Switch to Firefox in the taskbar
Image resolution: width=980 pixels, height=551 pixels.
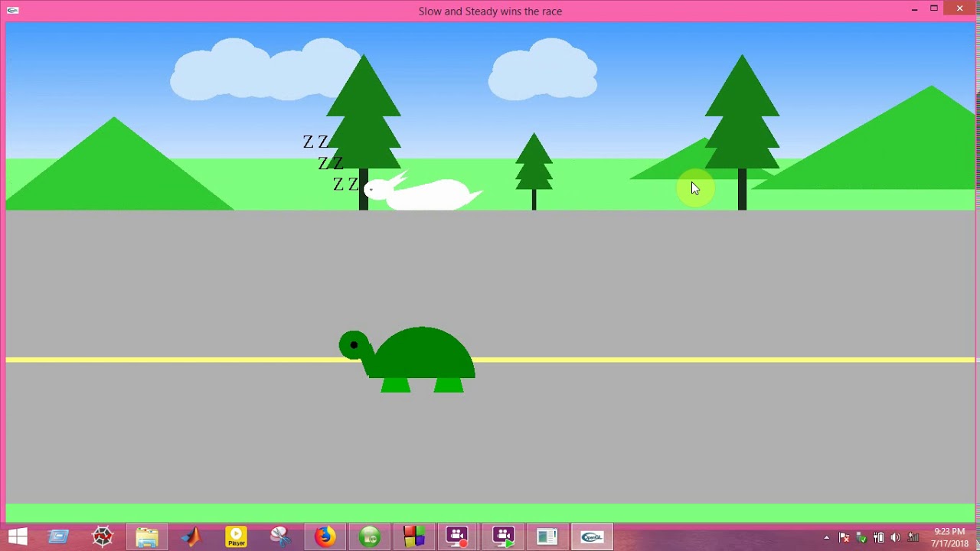(325, 537)
